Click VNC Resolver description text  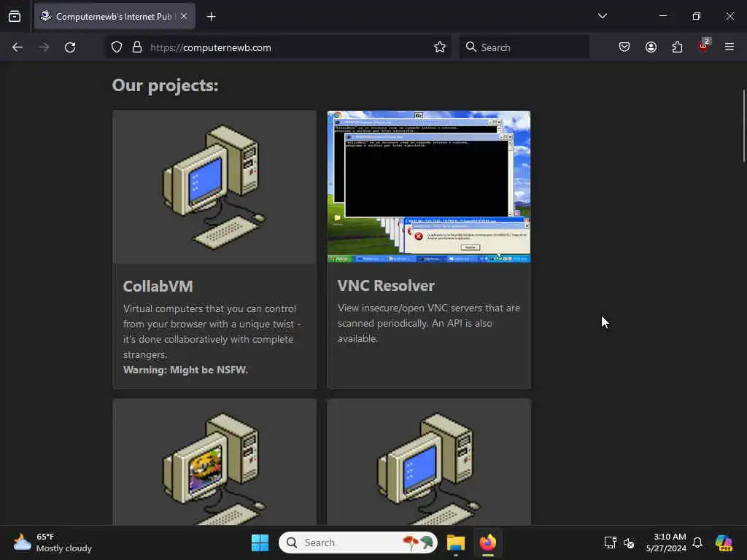point(429,323)
